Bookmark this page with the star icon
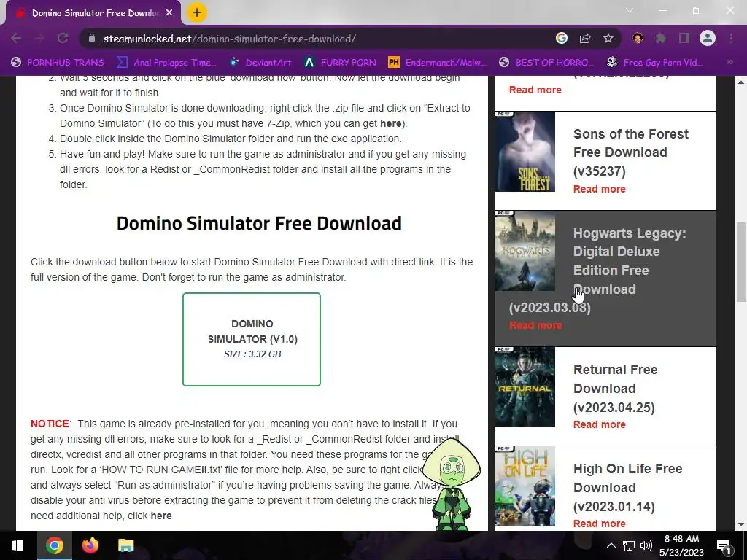This screenshot has height=560, width=747. [608, 38]
